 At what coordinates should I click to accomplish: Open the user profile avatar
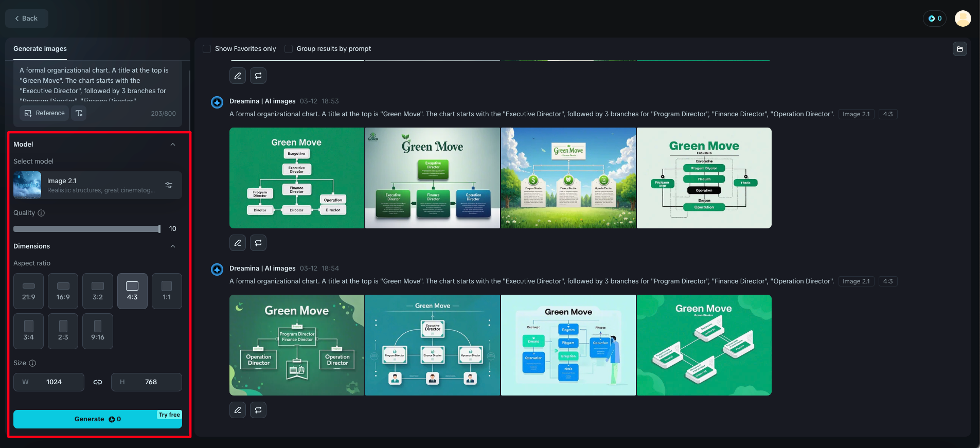pyautogui.click(x=963, y=19)
